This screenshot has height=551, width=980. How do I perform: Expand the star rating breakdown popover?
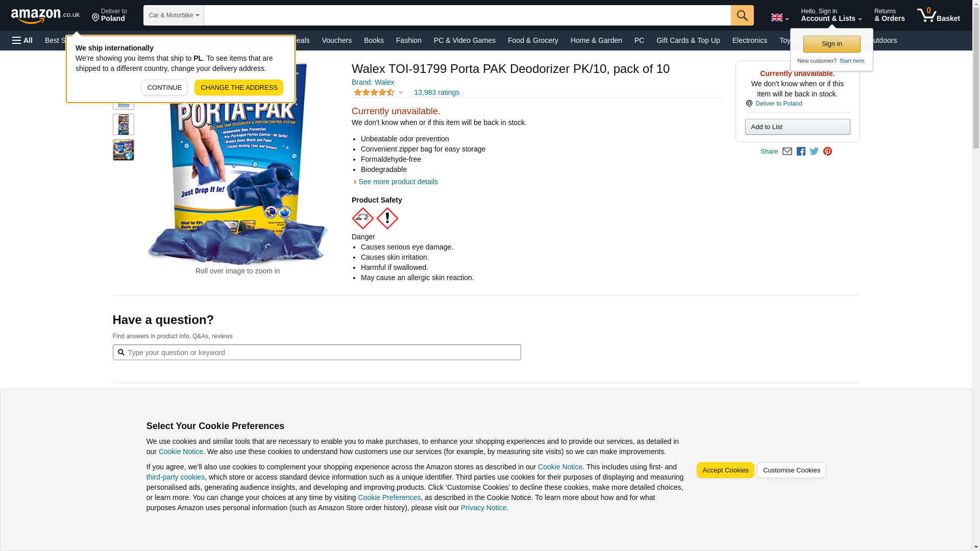[x=378, y=92]
